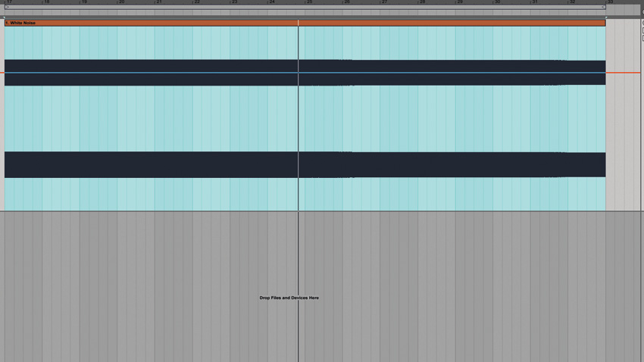Click the blue automation line on the clip
This screenshot has height=362, width=644.
tap(305, 73)
